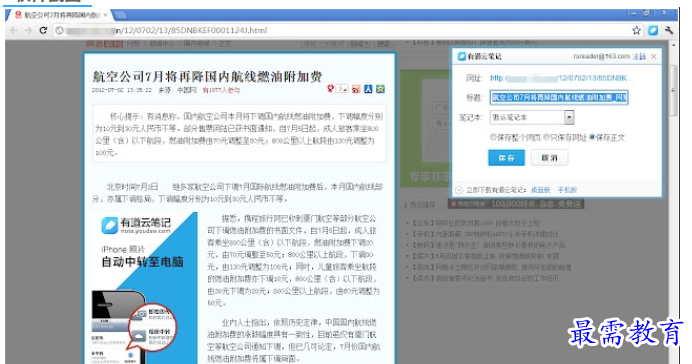This screenshot has height=364, width=692.
Task: Close the 有道云笔记 popup with the X
Action: pos(654,56)
